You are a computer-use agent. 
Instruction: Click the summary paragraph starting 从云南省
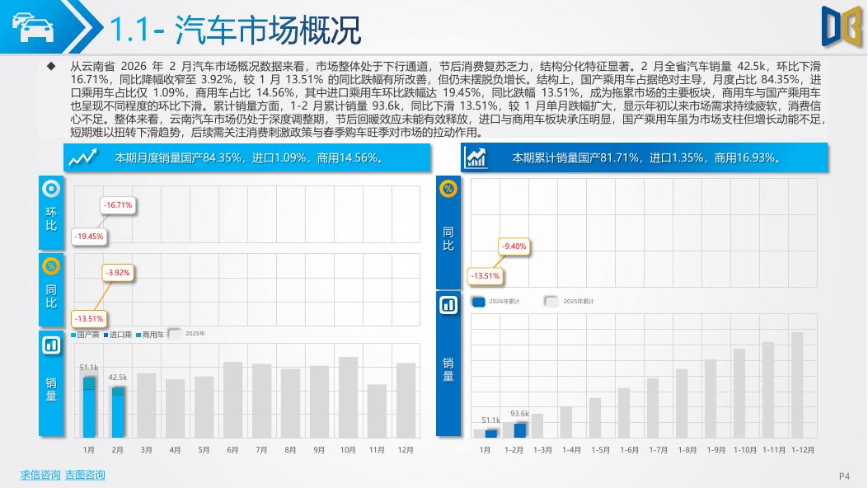tap(448, 99)
